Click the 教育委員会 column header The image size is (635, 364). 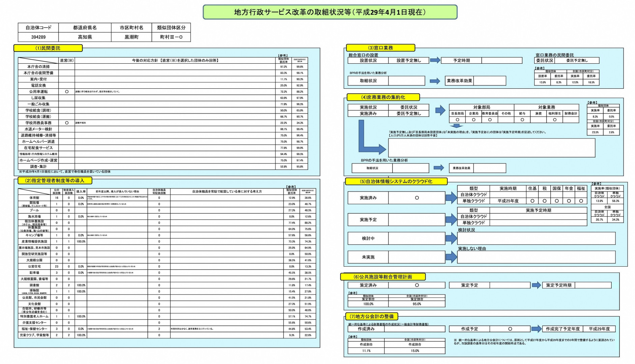point(490,114)
